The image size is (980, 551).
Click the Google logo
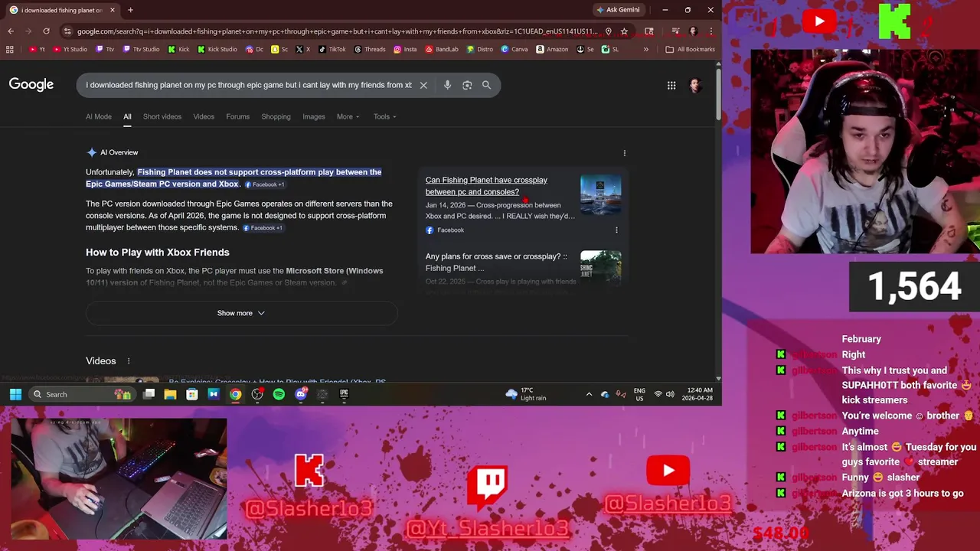(31, 84)
